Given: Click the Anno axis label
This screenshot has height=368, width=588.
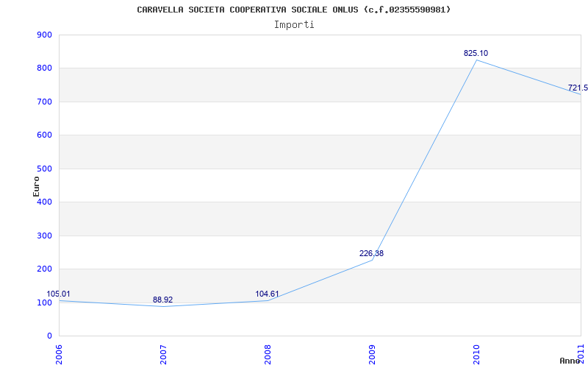Looking at the screenshot, I should (x=570, y=361).
